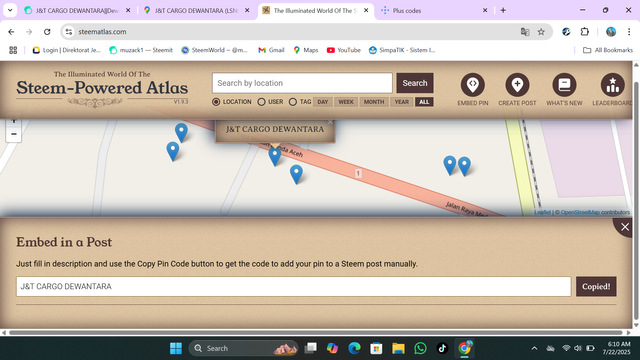Filter posts by YEAR
This screenshot has height=360, width=640.
pyautogui.click(x=401, y=102)
